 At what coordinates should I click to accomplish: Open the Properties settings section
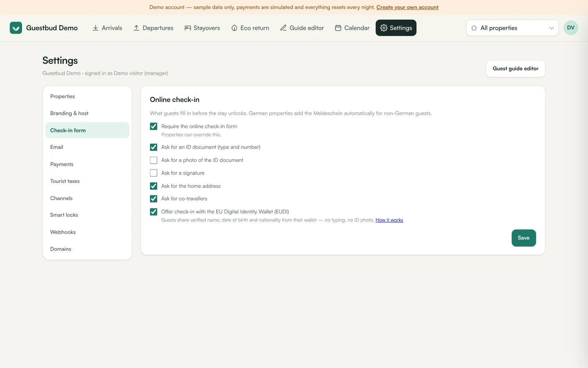click(x=87, y=96)
